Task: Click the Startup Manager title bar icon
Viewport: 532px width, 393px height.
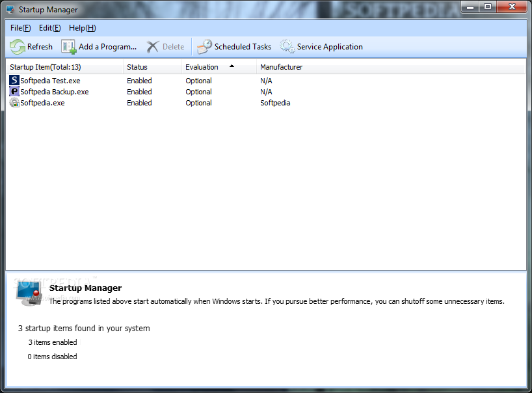Action: point(10,10)
